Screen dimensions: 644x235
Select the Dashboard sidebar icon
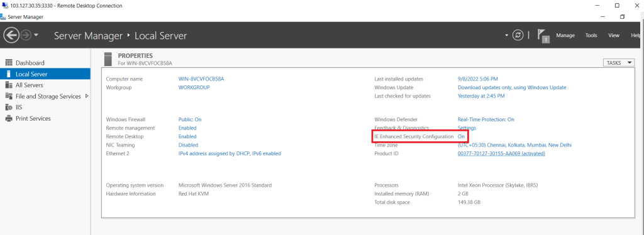click(x=8, y=63)
